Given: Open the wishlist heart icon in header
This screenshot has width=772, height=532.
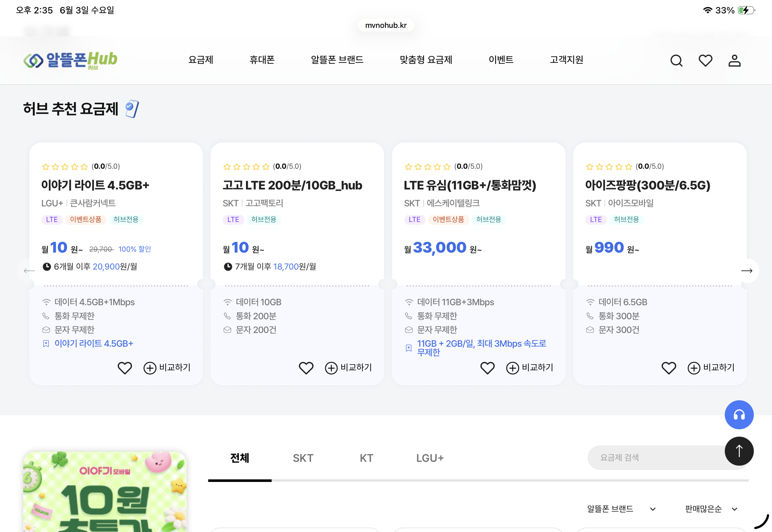Looking at the screenshot, I should 705,60.
